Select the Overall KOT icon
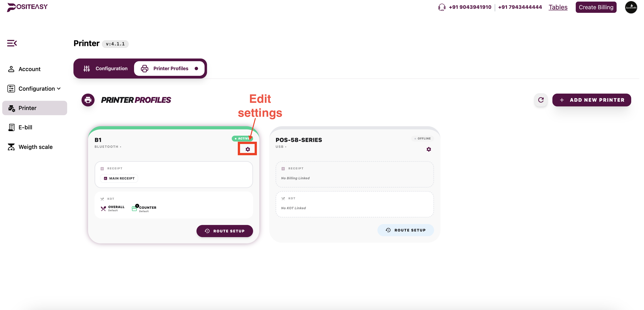644x310 pixels. click(x=103, y=208)
